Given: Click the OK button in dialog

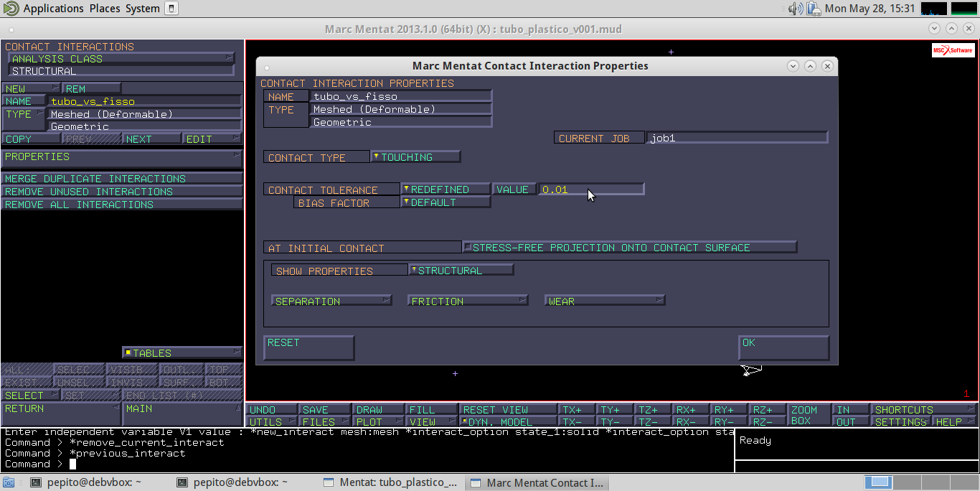Looking at the screenshot, I should (x=783, y=347).
